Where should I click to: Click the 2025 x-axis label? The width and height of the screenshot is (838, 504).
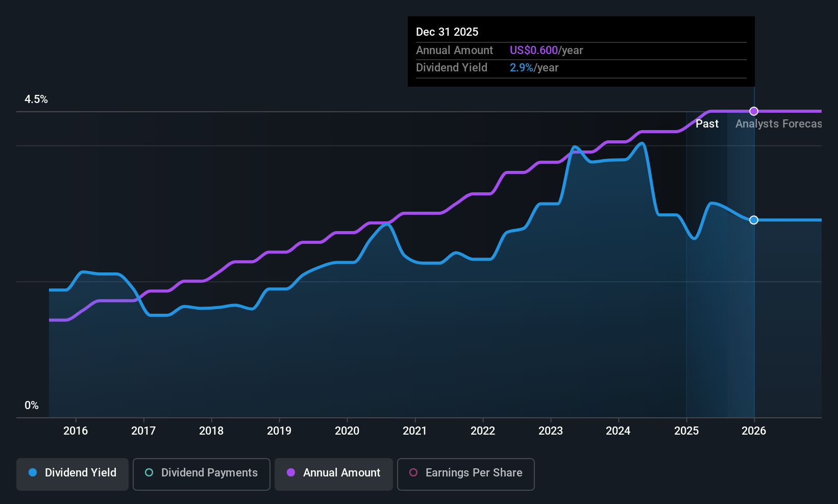click(x=686, y=431)
